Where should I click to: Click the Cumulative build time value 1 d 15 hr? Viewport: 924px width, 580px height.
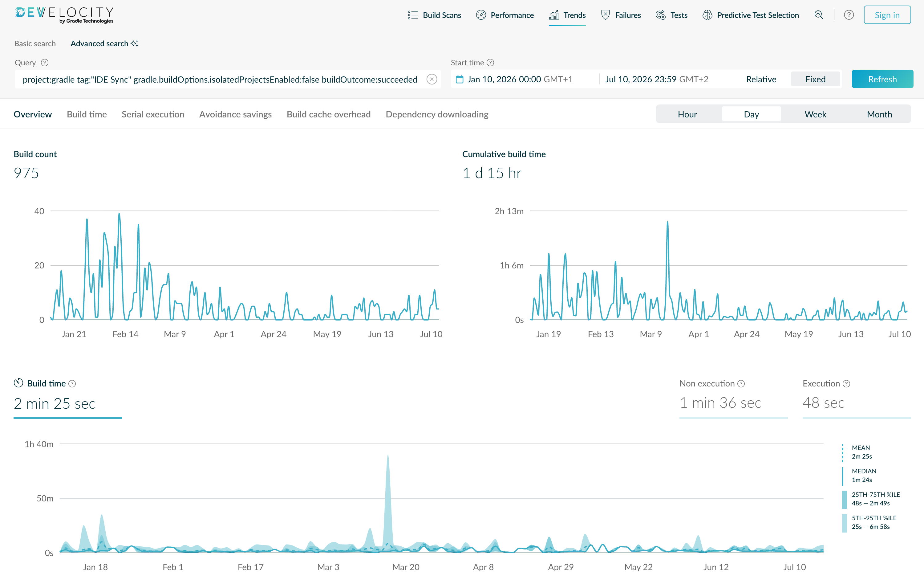tap(492, 173)
